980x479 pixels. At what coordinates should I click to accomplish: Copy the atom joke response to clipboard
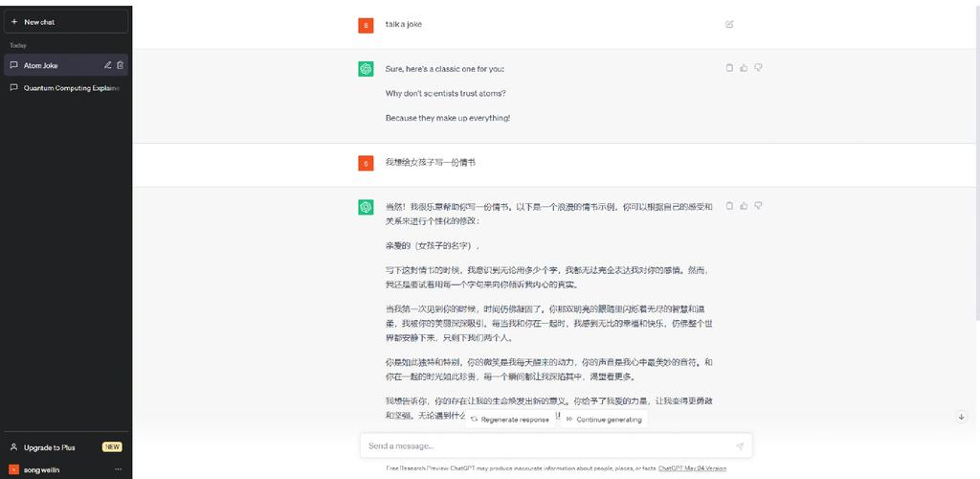[x=729, y=68]
